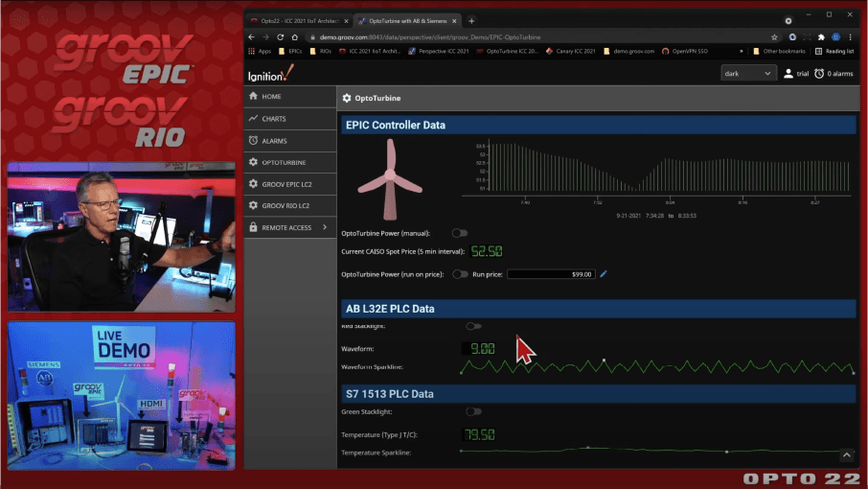Image resolution: width=868 pixels, height=489 pixels.
Task: Open the dark theme dropdown
Action: (746, 74)
